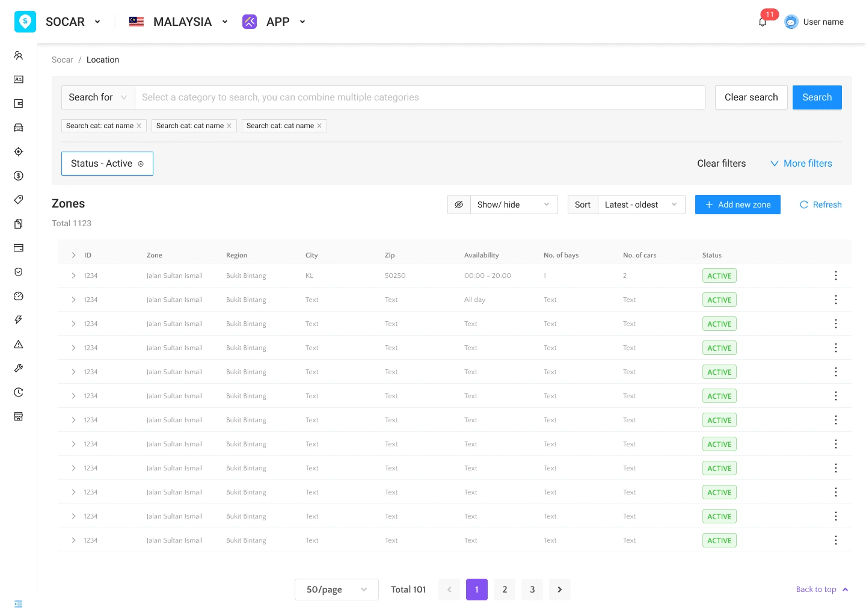Click the availability value 00:00 - 20:00
This screenshot has height=616, width=866.
[x=488, y=276]
